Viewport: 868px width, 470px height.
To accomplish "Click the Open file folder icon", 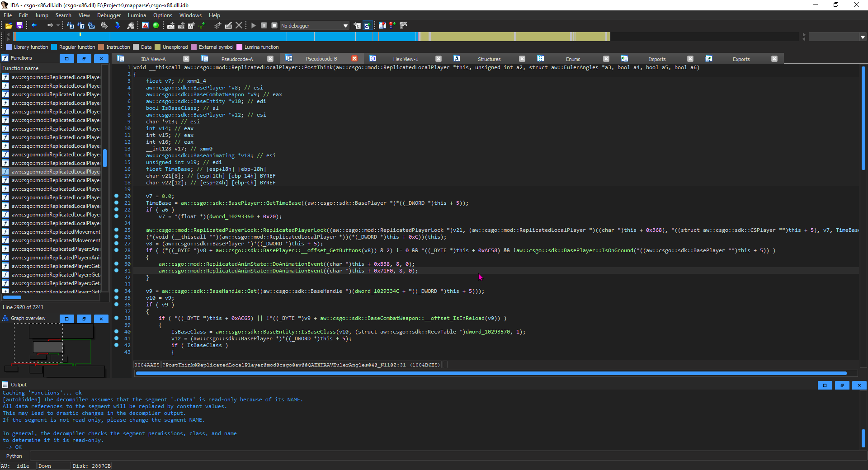I will pyautogui.click(x=9, y=26).
